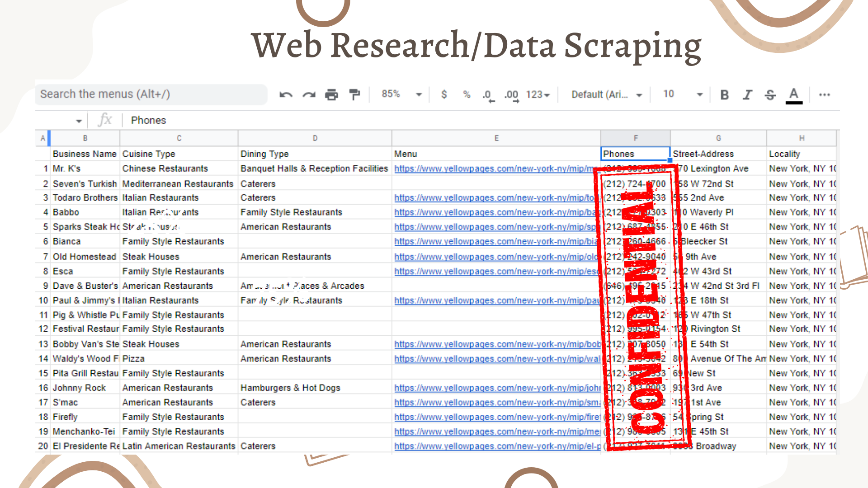The width and height of the screenshot is (868, 488).
Task: Toggle Strikethrough formatting
Action: pos(770,94)
